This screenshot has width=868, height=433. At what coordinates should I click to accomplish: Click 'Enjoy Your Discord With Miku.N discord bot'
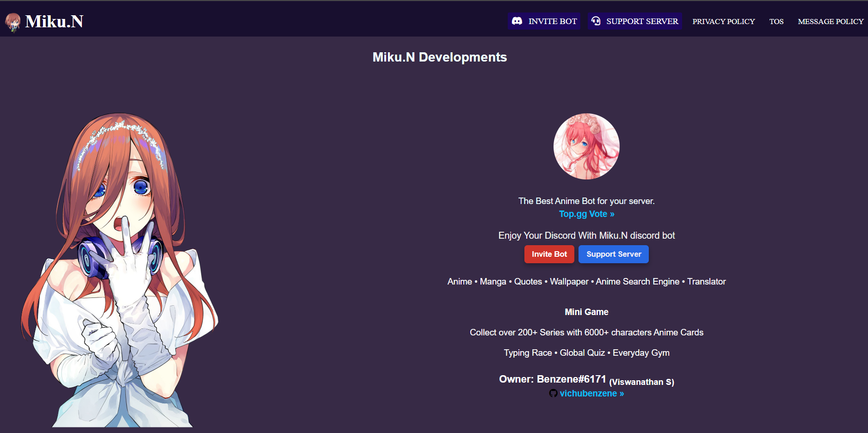click(586, 235)
